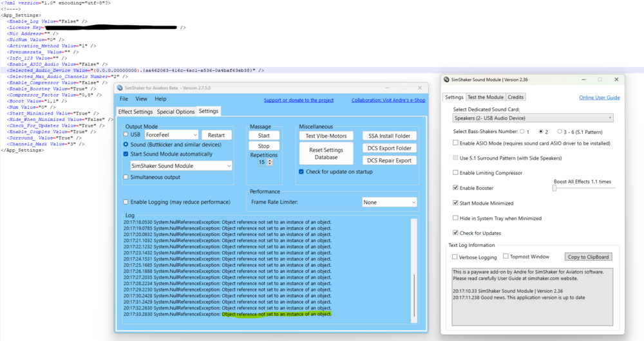The width and height of the screenshot is (644, 341).
Task: Toggle Start Sound Module automatically checkbox
Action: coord(126,154)
